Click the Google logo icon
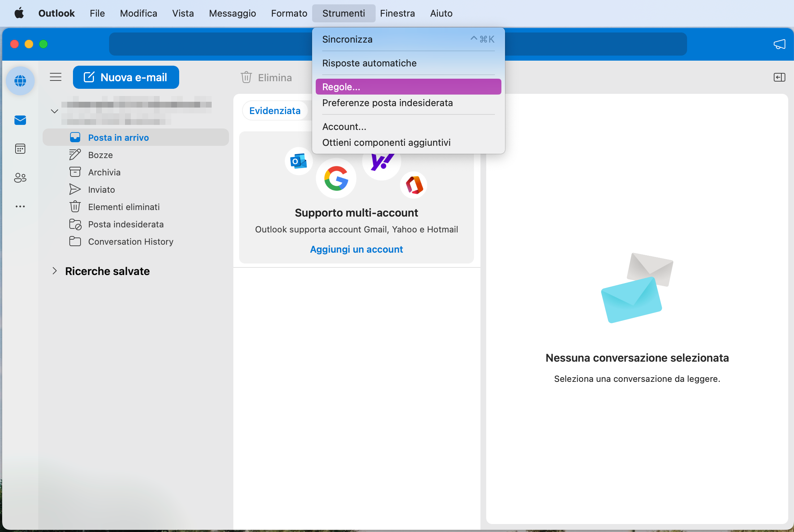Image resolution: width=794 pixels, height=532 pixels. click(x=336, y=178)
